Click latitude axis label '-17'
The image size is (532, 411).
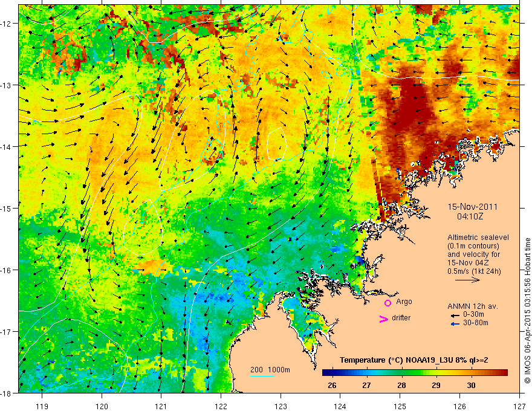tap(6, 332)
